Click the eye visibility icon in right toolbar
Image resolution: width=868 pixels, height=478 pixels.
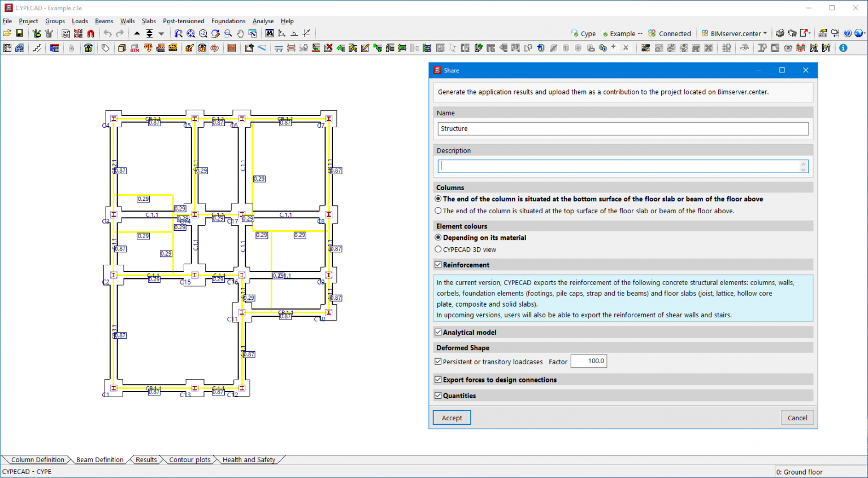[788, 48]
